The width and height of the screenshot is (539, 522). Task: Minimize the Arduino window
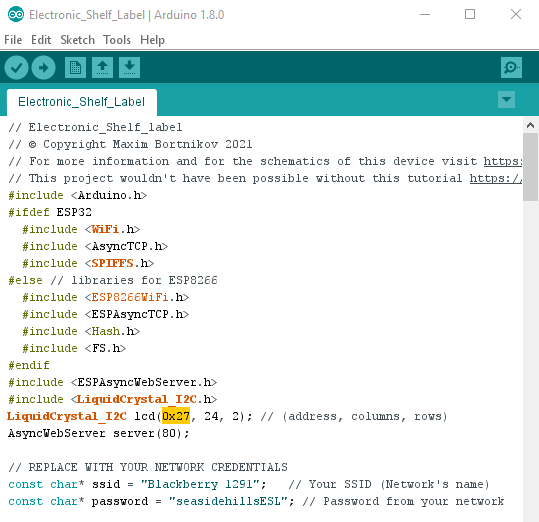[x=425, y=15]
